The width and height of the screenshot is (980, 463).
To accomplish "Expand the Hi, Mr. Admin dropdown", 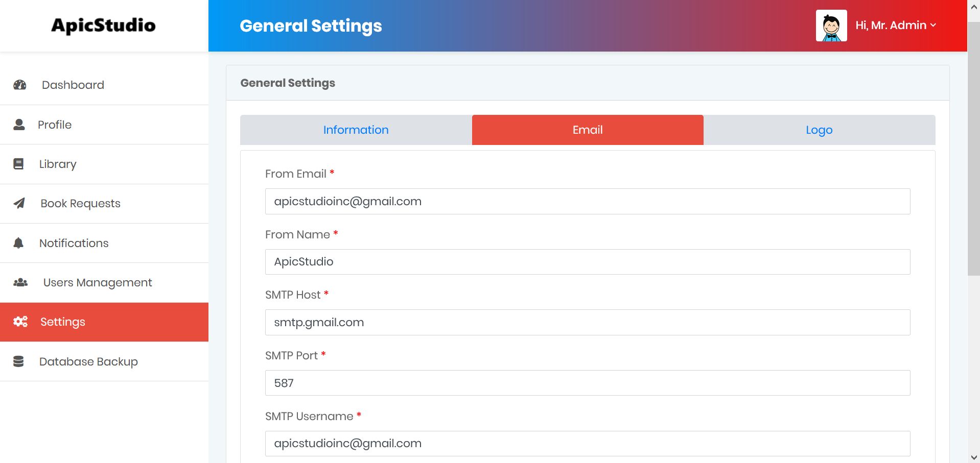I will coord(896,26).
